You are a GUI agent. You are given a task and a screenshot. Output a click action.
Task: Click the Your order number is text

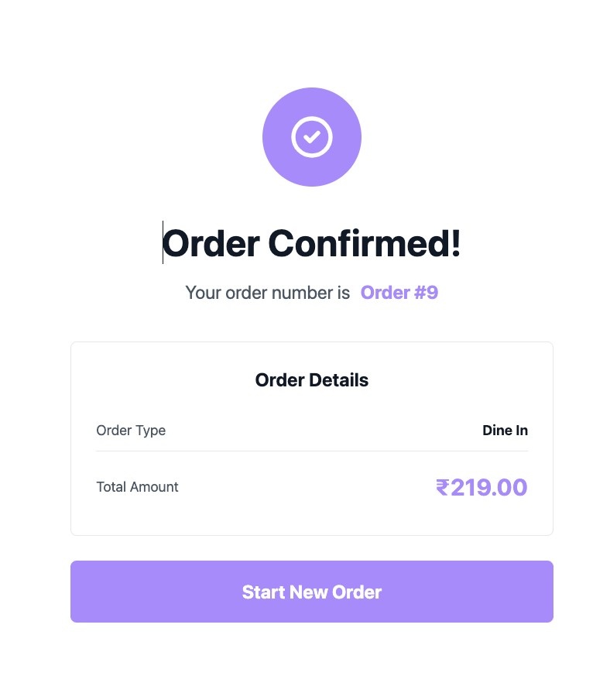point(268,293)
